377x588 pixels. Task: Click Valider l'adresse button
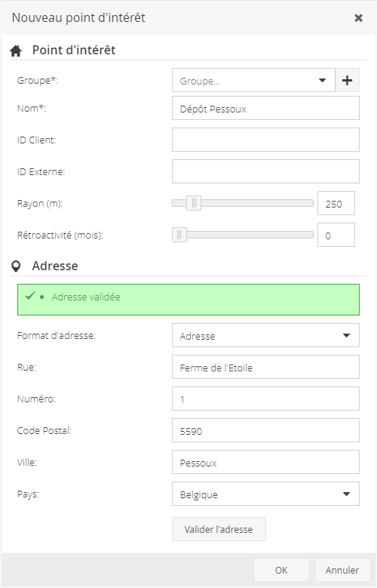tap(219, 529)
